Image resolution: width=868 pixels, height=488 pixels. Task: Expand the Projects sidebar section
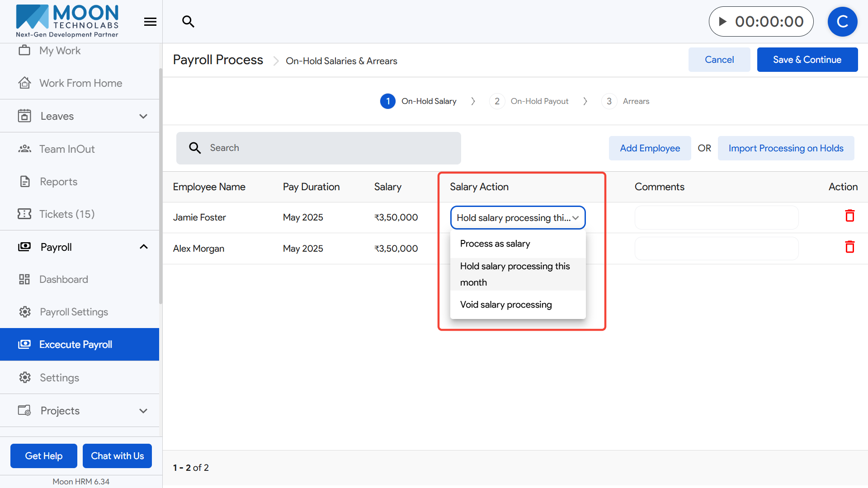pos(143,411)
